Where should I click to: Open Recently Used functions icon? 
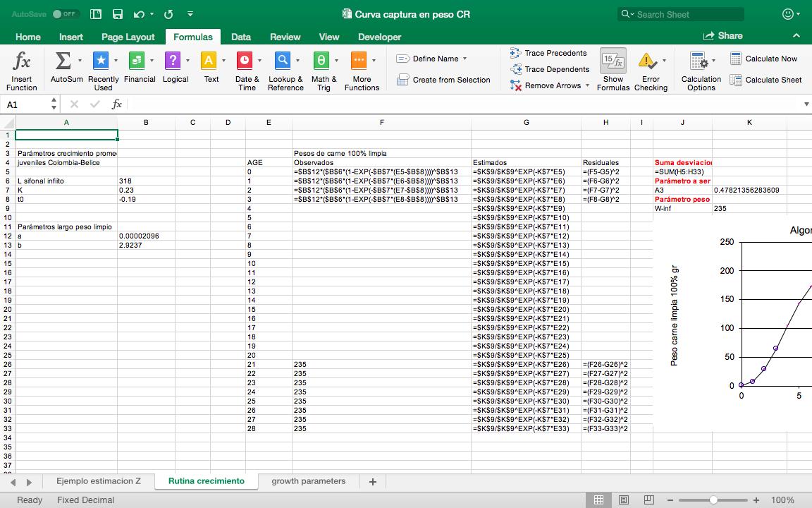(101, 61)
